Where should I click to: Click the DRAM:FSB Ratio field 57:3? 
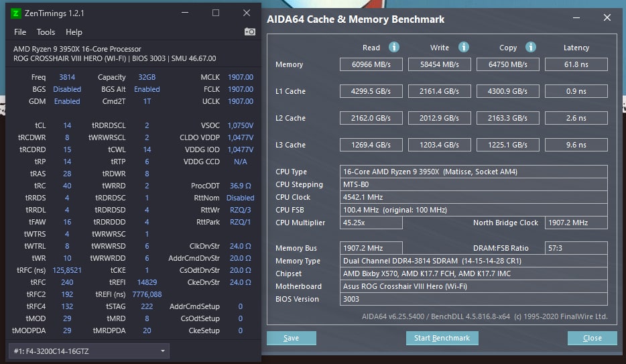[576, 248]
